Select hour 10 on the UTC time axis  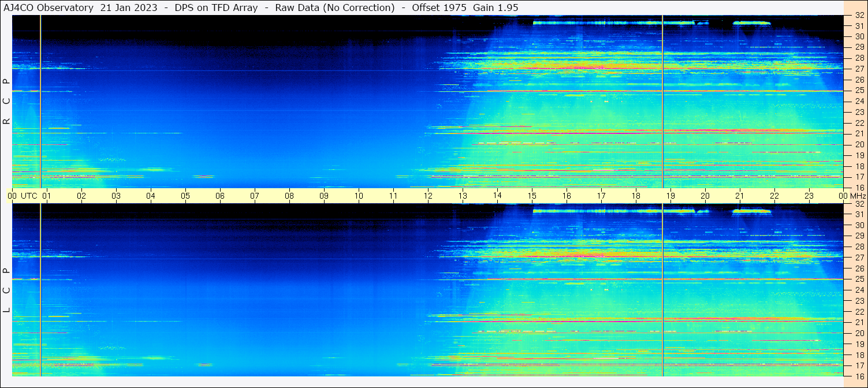point(359,196)
